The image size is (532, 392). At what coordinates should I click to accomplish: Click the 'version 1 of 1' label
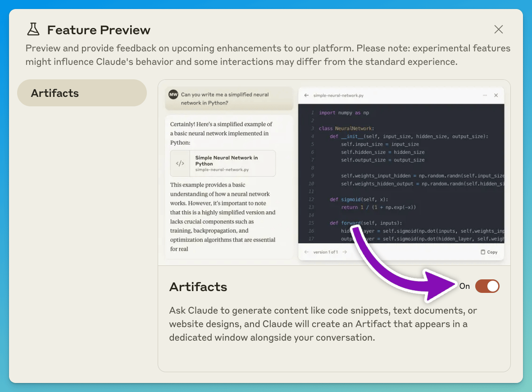[x=325, y=252]
